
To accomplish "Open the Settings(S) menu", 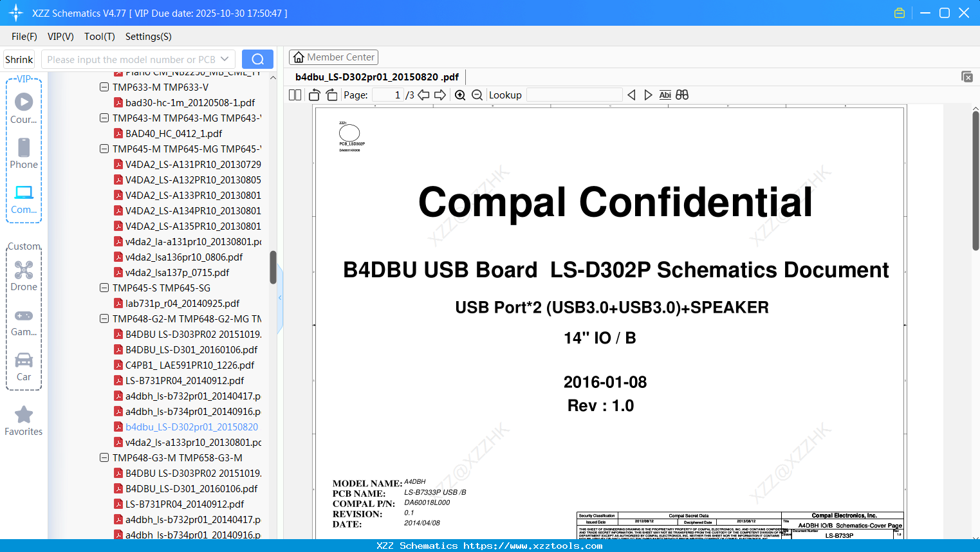I will (x=149, y=37).
